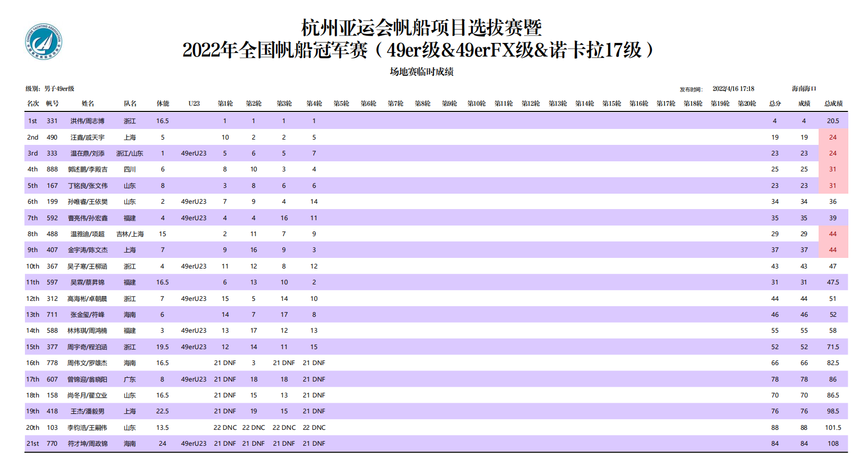Click final score '101.5' in 20th row
This screenshot has height=459, width=868.
coord(833,428)
